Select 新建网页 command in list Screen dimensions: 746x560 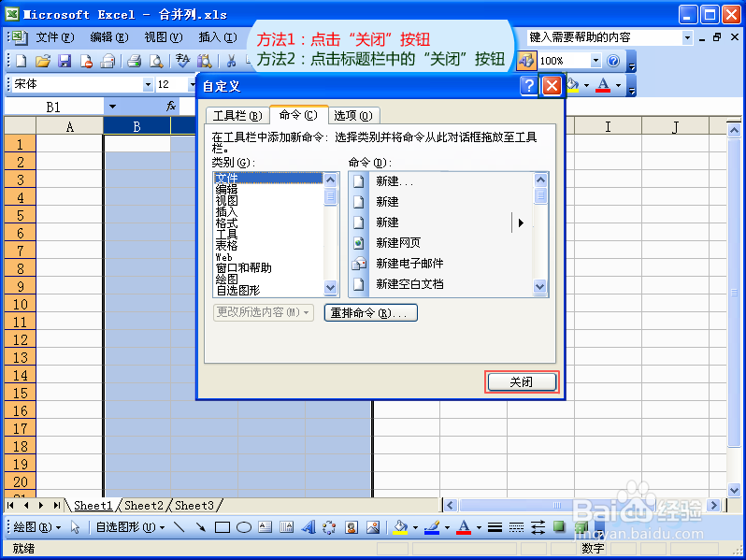pos(397,243)
